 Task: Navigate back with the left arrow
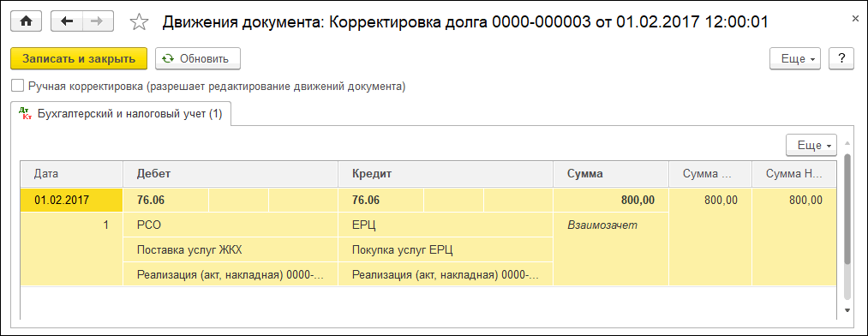point(67,21)
